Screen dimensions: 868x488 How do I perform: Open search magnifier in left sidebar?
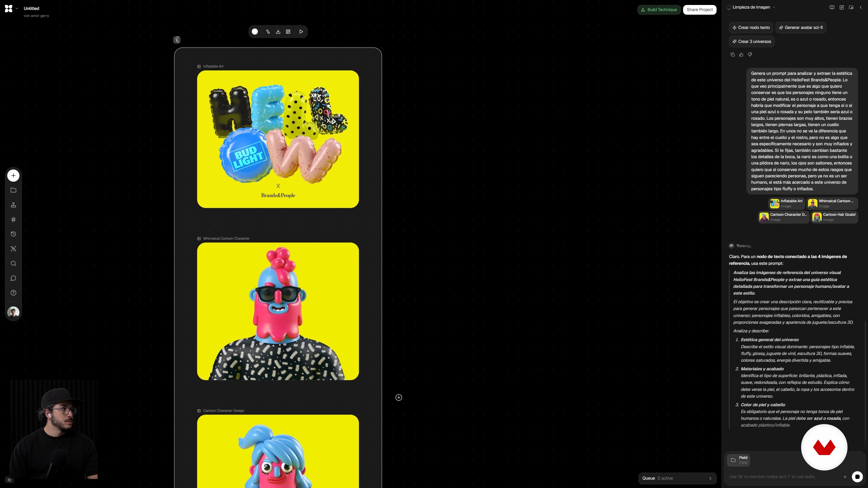14,263
